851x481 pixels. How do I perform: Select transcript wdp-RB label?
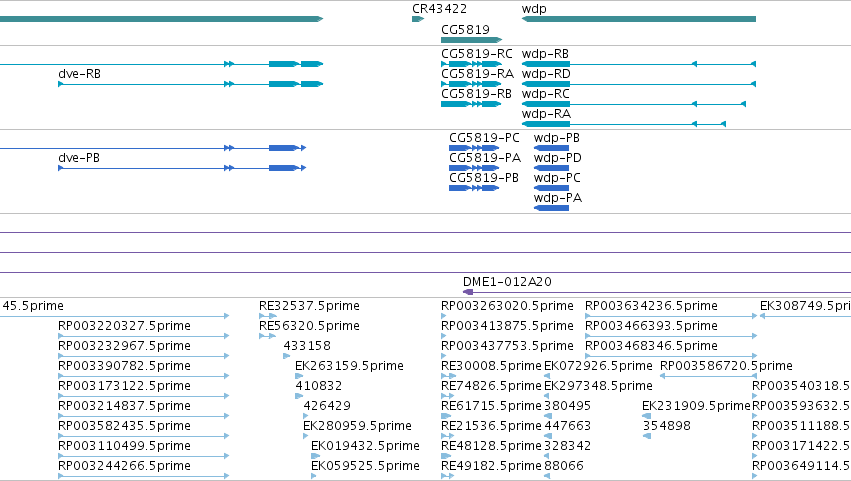(545, 54)
